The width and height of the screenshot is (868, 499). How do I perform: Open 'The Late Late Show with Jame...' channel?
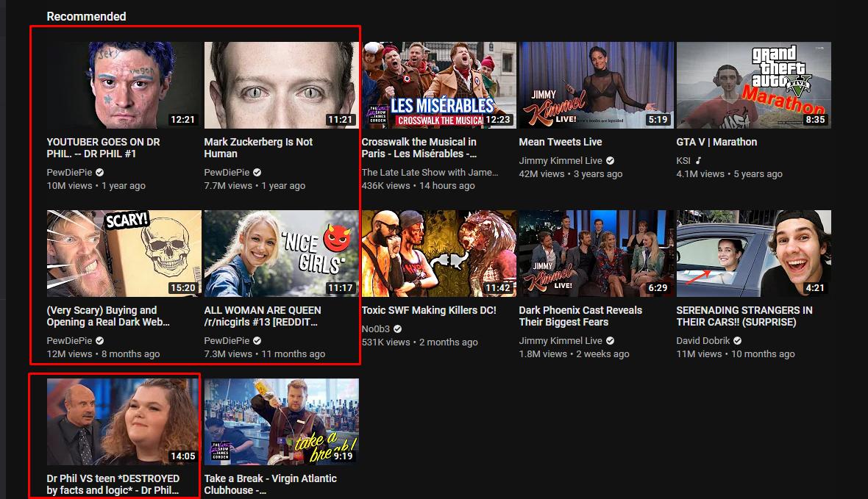click(x=430, y=173)
